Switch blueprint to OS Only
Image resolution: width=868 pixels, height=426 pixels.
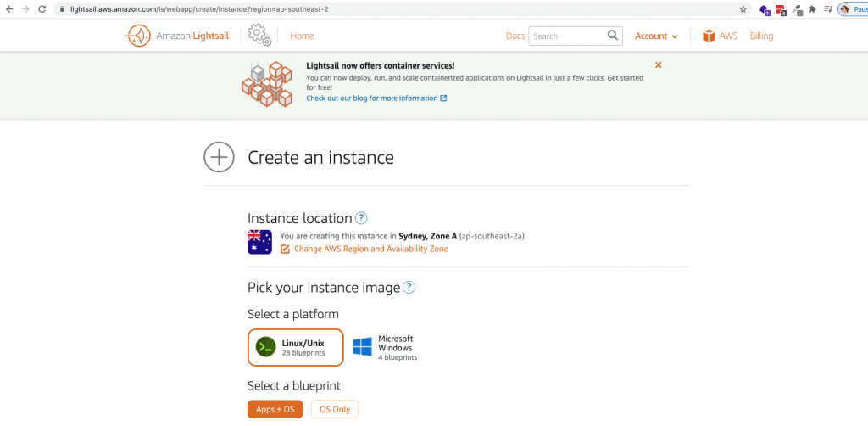pos(334,409)
